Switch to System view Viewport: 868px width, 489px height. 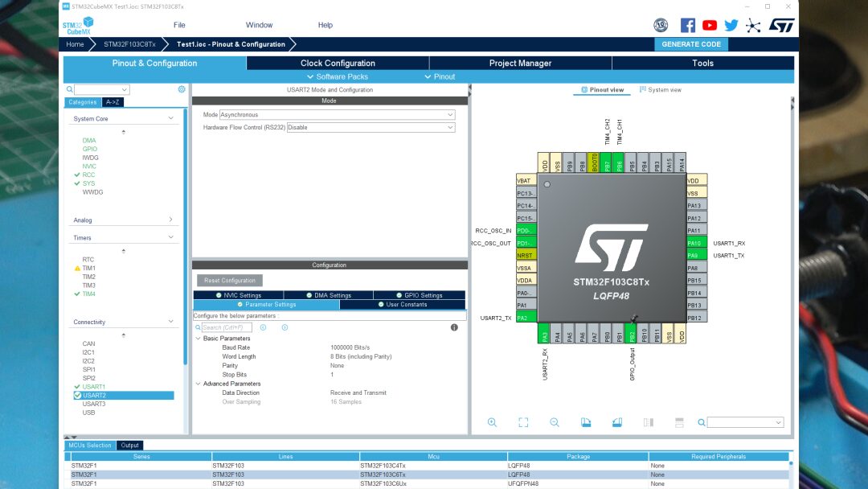pyautogui.click(x=660, y=90)
